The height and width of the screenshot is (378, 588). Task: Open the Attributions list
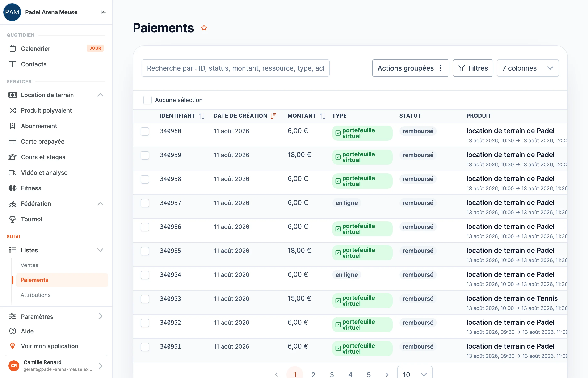click(35, 295)
